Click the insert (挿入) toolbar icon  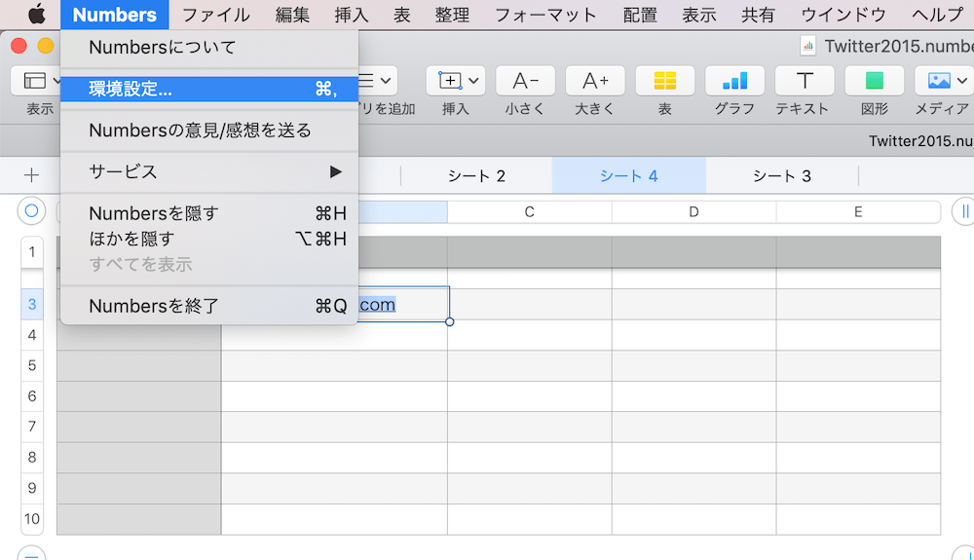[450, 81]
